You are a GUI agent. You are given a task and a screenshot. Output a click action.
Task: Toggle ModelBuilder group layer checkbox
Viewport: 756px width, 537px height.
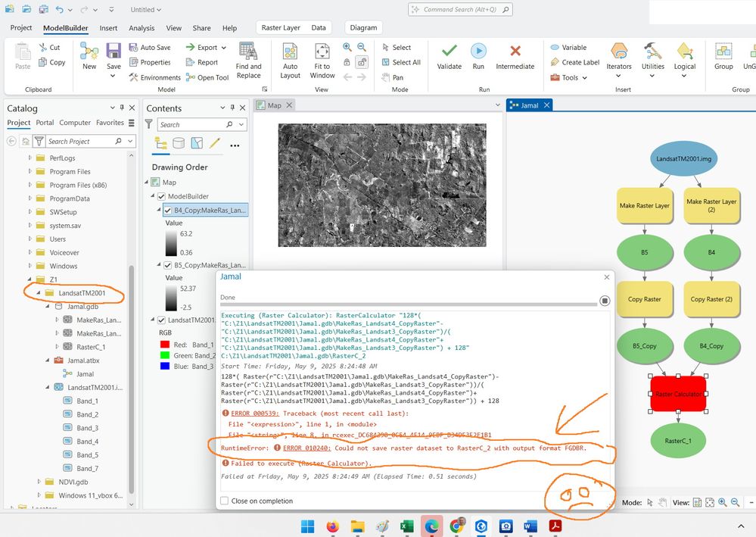[x=161, y=196]
